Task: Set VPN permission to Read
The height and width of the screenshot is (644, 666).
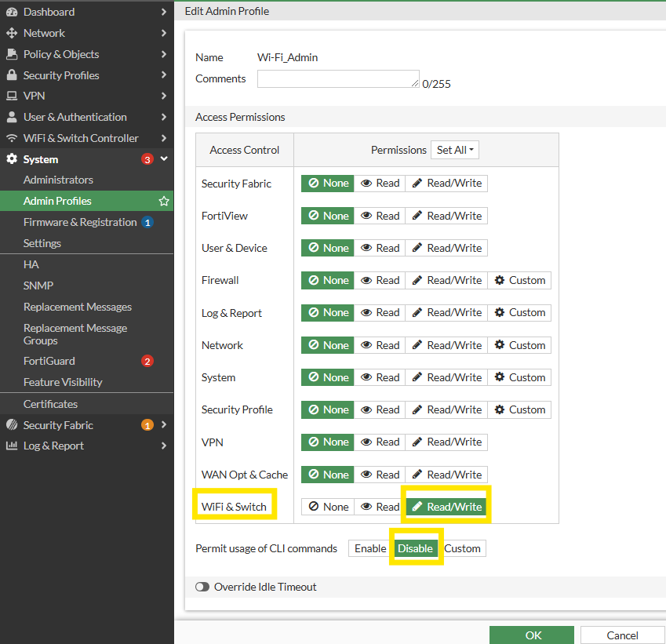Action: point(380,442)
